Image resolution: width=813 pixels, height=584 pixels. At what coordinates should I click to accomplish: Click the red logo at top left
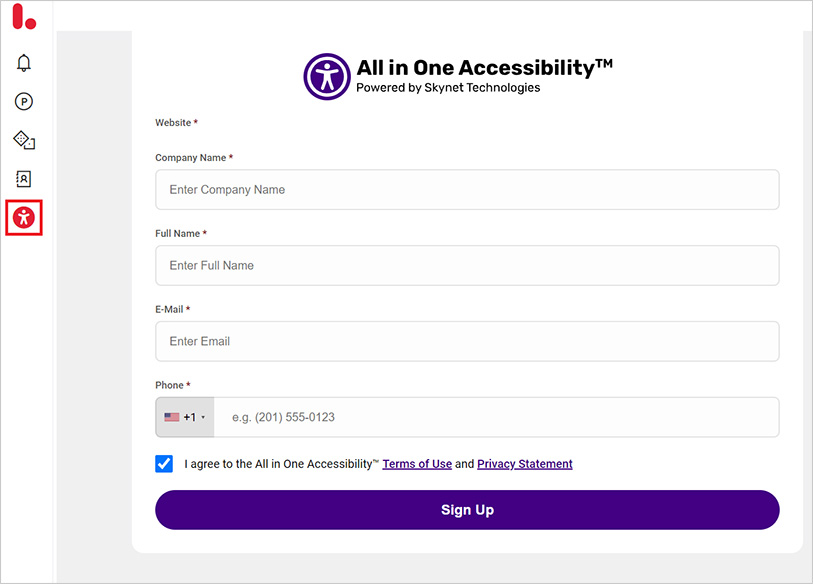[x=25, y=17]
